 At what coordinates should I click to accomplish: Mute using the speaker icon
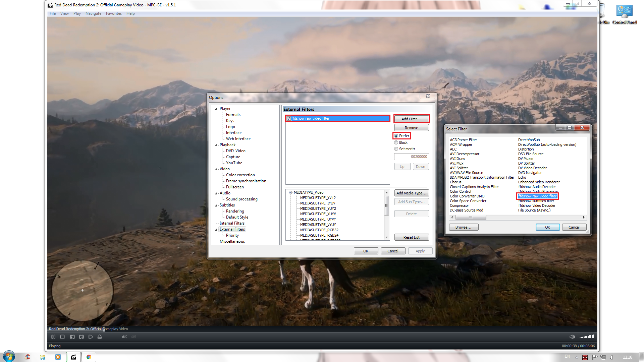pos(572,337)
